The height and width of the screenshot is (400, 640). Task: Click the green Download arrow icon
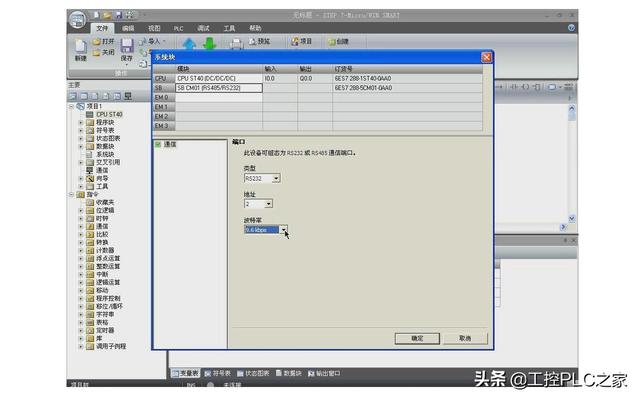pos(210,44)
